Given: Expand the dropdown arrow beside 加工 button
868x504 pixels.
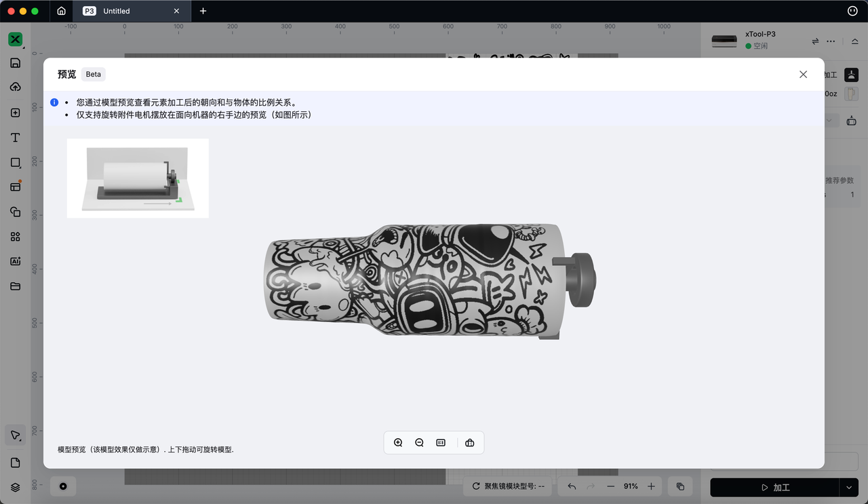Looking at the screenshot, I should pyautogui.click(x=848, y=487).
